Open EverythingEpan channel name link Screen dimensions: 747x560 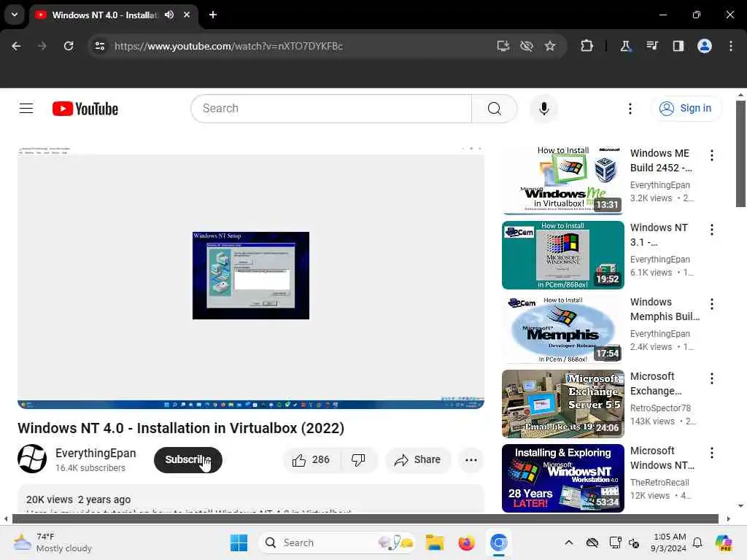pyautogui.click(x=96, y=453)
